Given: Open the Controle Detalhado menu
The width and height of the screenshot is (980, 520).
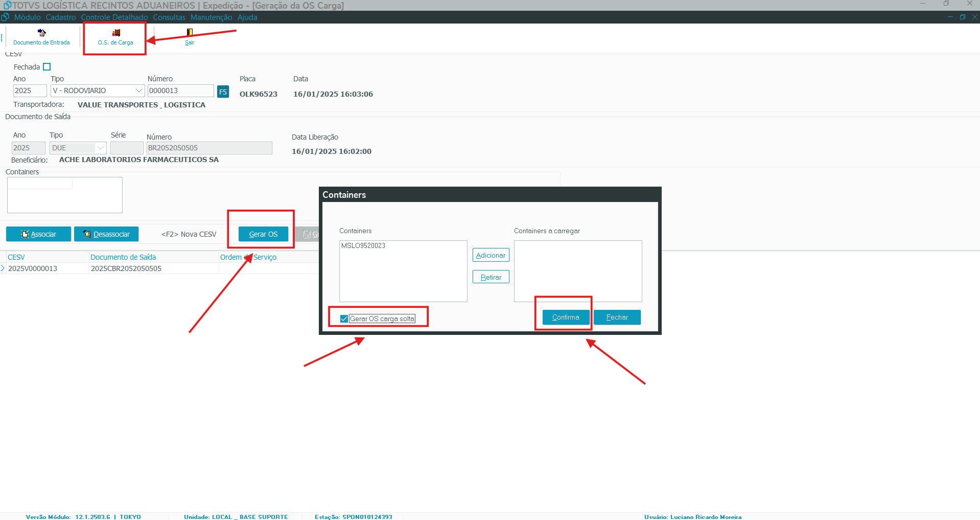Looking at the screenshot, I should [114, 17].
